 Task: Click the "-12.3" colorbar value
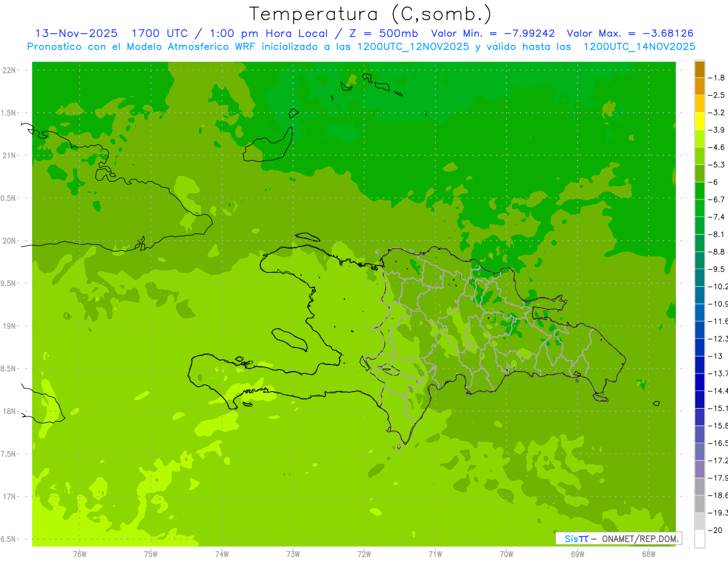click(x=718, y=338)
